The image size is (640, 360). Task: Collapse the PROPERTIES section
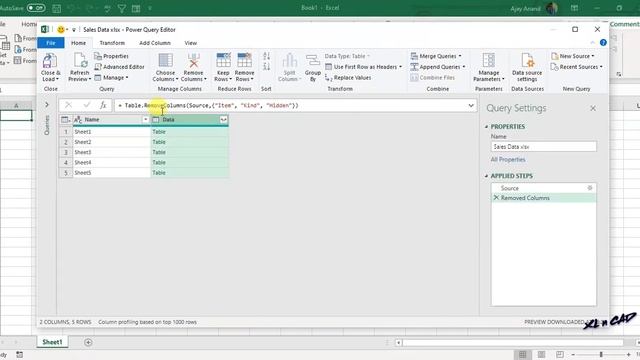tap(486, 127)
